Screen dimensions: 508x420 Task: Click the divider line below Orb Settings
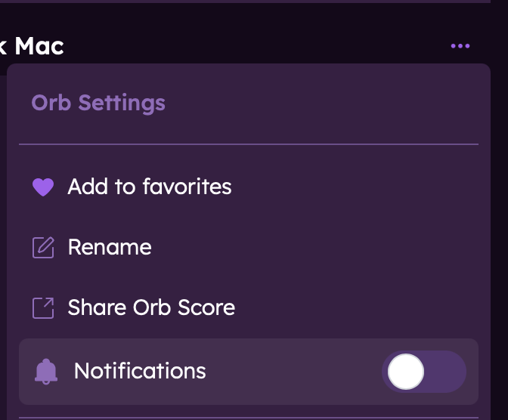pyautogui.click(x=249, y=144)
